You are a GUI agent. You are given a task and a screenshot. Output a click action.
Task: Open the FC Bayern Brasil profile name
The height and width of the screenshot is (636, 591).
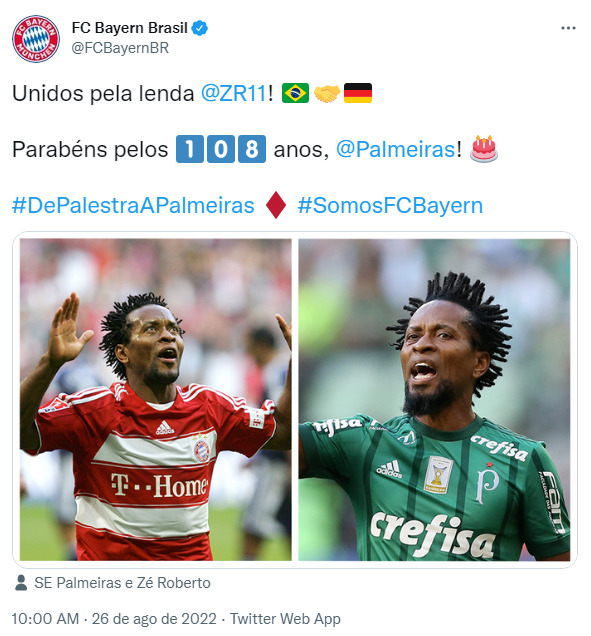129,28
